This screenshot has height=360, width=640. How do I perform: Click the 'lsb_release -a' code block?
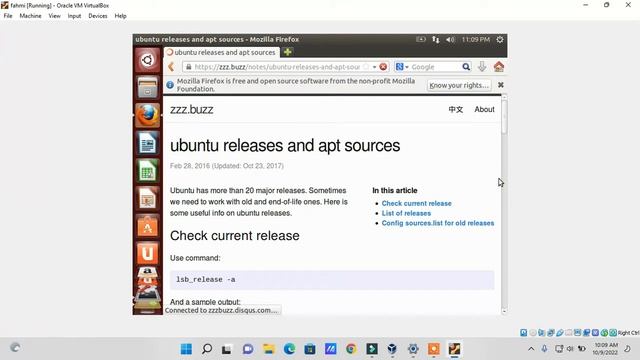click(x=332, y=280)
